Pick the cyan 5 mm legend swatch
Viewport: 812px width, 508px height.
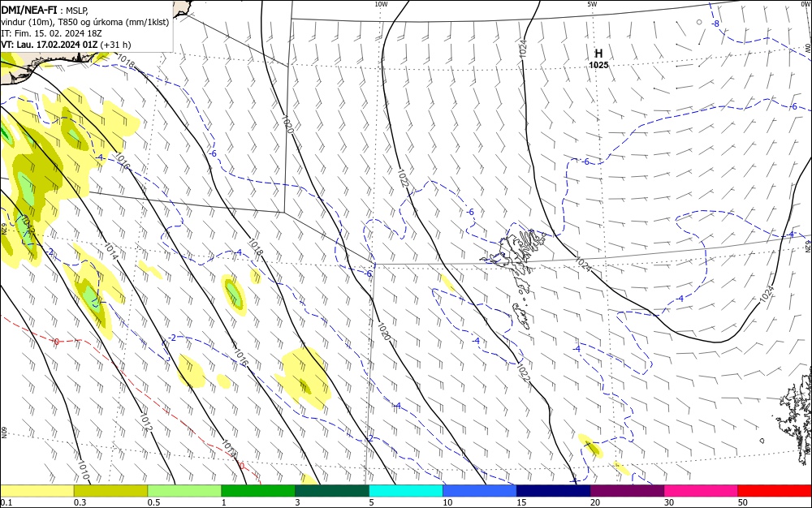[x=406, y=491]
